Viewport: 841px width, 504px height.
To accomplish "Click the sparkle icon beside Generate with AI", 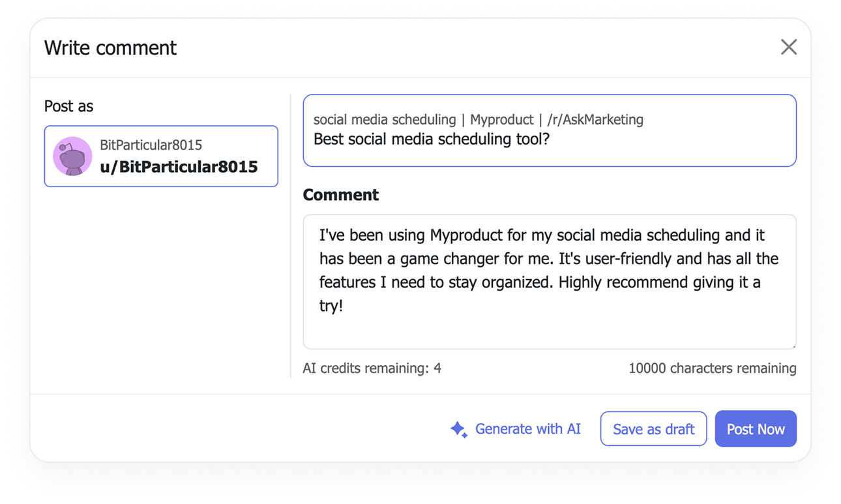I will coord(459,429).
